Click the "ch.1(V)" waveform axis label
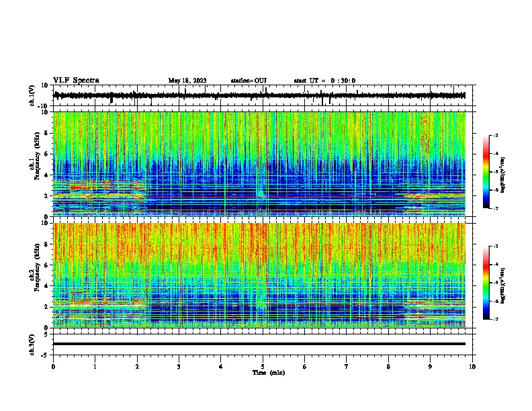Screen dimensions: 532x411 point(32,95)
